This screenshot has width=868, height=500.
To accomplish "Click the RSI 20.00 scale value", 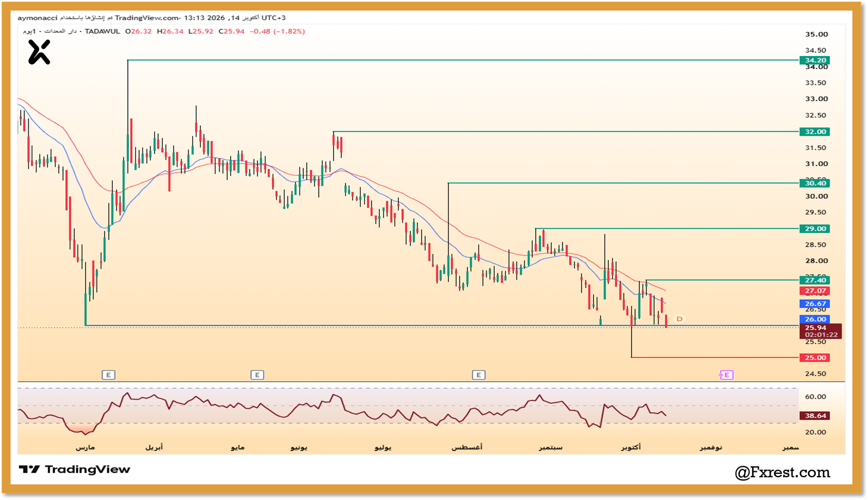I will click(x=815, y=433).
